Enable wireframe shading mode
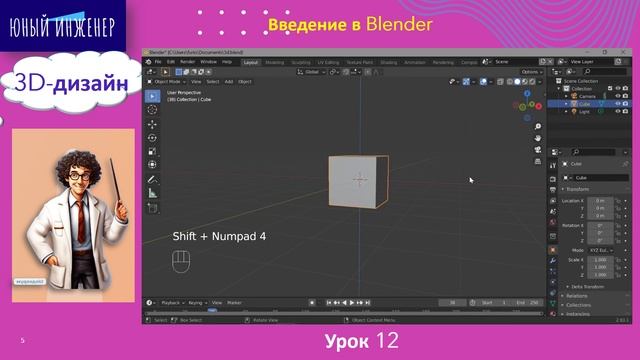Screen dimensions: 640x360 [510, 82]
